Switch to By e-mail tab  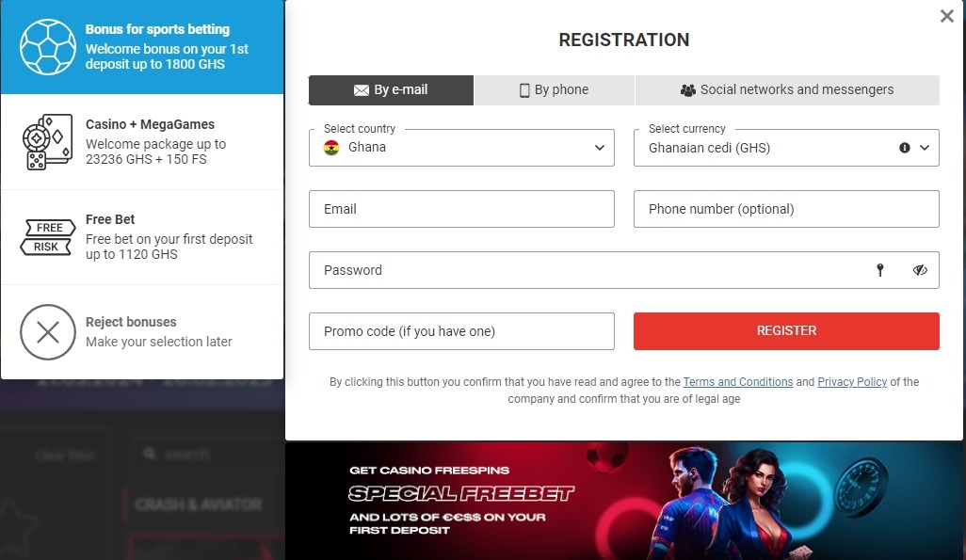click(391, 90)
